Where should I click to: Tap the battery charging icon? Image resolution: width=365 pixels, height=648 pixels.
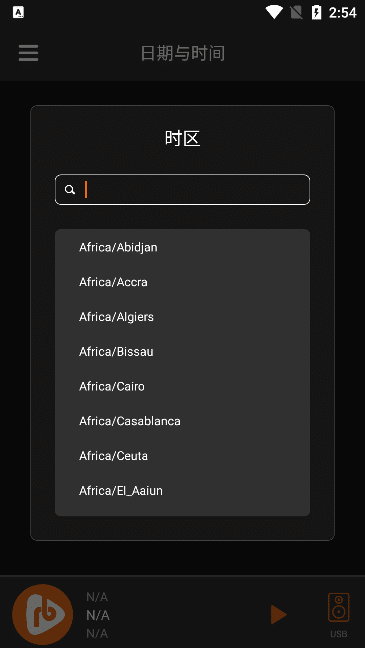316,12
